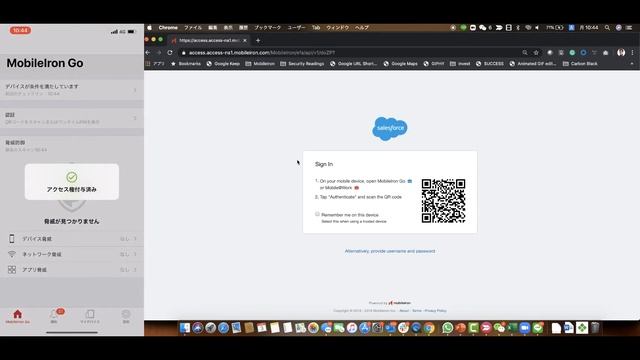Screen dimensions: 640x360
Task: Bookmark this page with the star icon
Action: [x=536, y=53]
